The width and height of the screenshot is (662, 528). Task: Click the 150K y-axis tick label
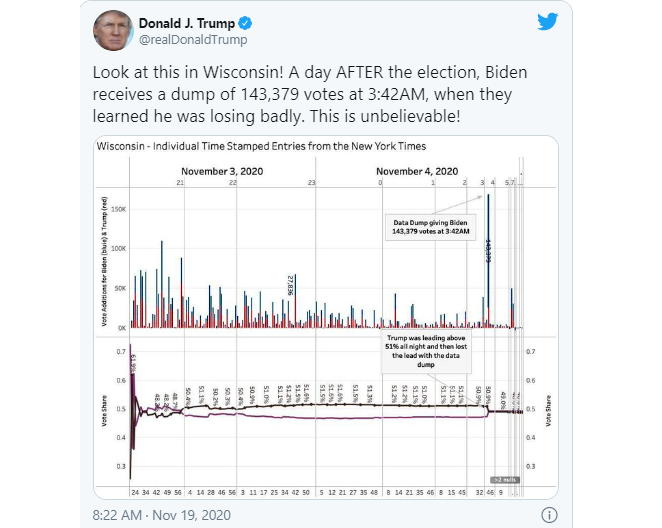click(x=116, y=209)
